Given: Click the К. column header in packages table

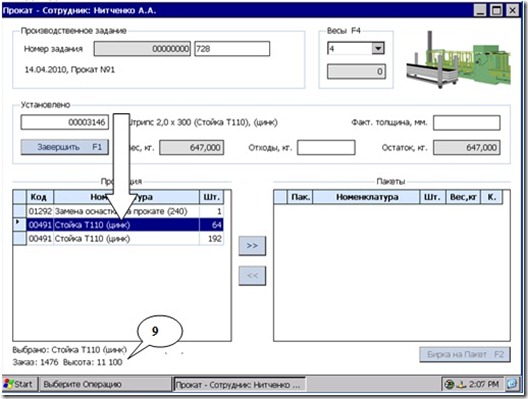Looking at the screenshot, I should [x=492, y=197].
